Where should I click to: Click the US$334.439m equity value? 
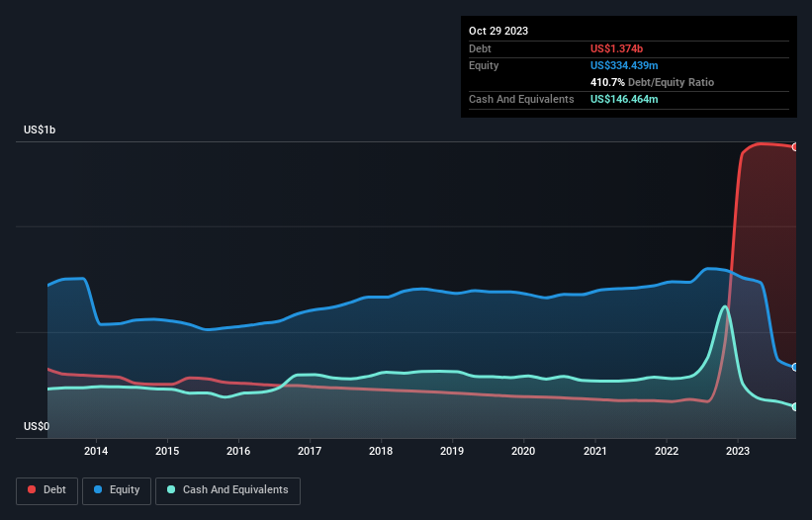624,65
